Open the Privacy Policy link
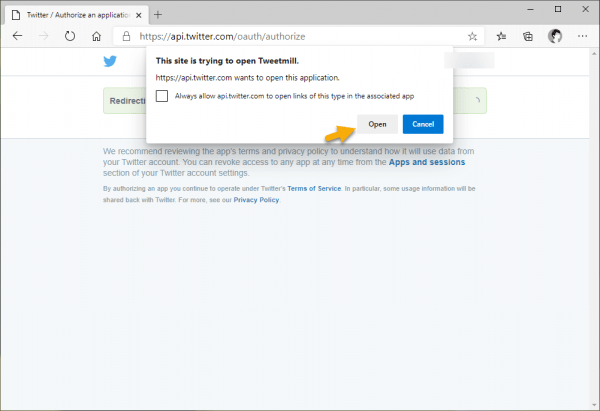The image size is (600, 411). coord(256,200)
